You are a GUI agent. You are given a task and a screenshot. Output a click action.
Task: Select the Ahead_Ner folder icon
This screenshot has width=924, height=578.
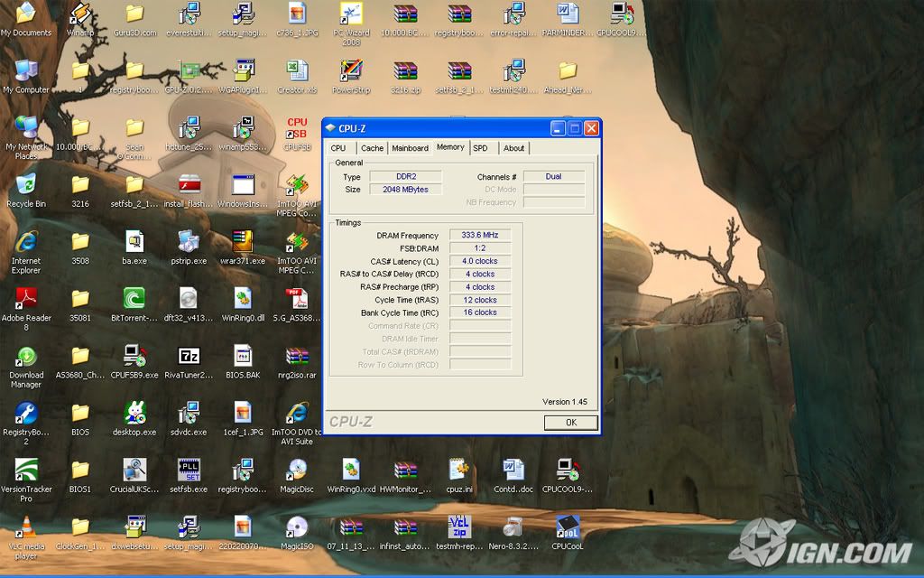568,70
